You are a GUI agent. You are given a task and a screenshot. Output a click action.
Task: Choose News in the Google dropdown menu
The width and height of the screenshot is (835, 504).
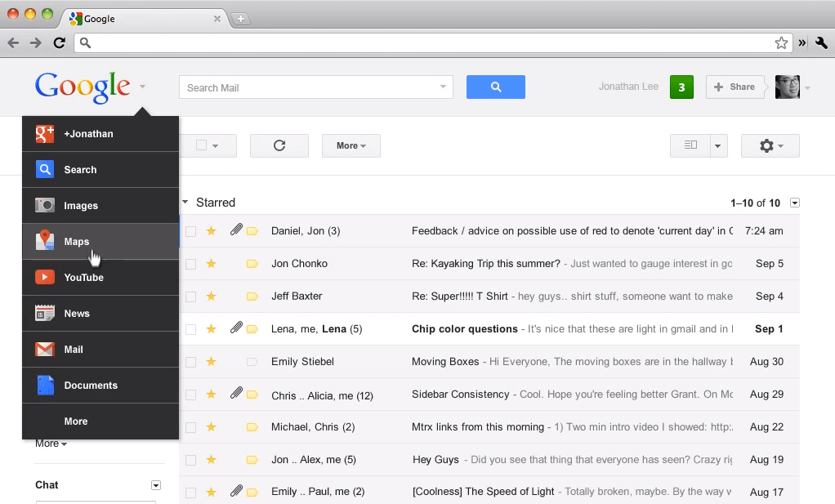click(x=77, y=314)
